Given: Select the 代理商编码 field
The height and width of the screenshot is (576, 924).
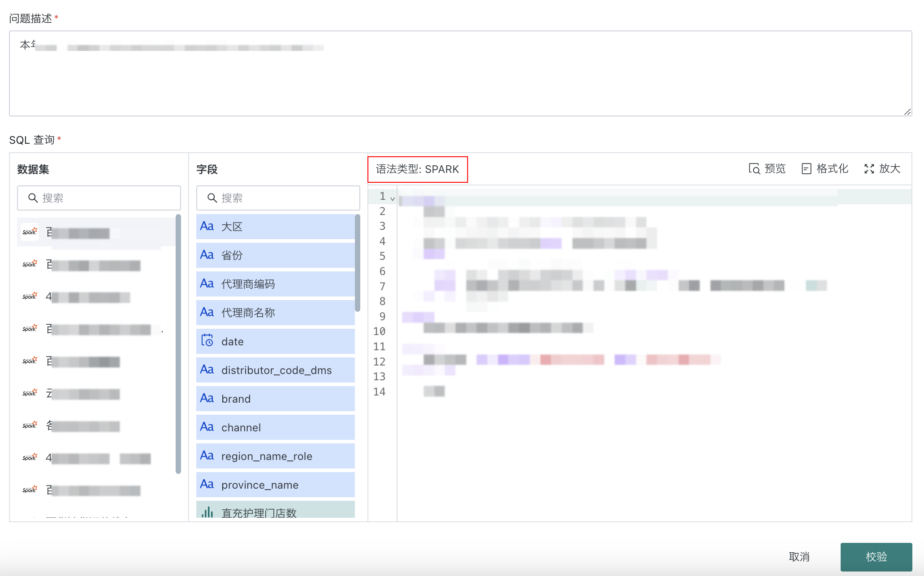Looking at the screenshot, I should (x=275, y=284).
